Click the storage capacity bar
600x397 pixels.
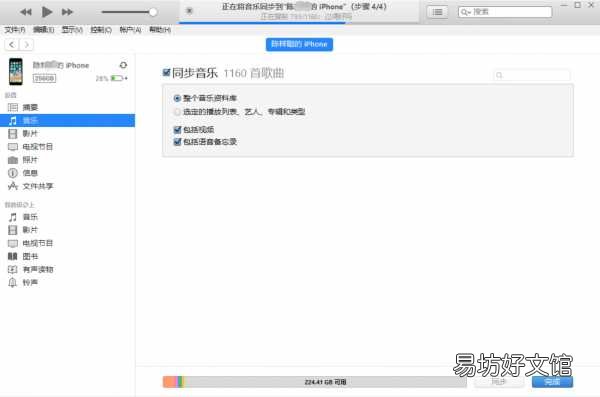[x=315, y=382]
